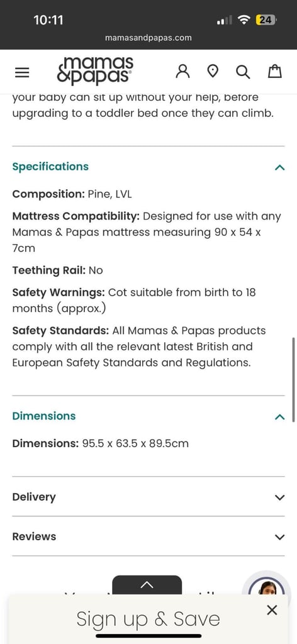The width and height of the screenshot is (297, 644).
Task: Go to Mamas & Papas logo homepage
Action: coord(95,70)
